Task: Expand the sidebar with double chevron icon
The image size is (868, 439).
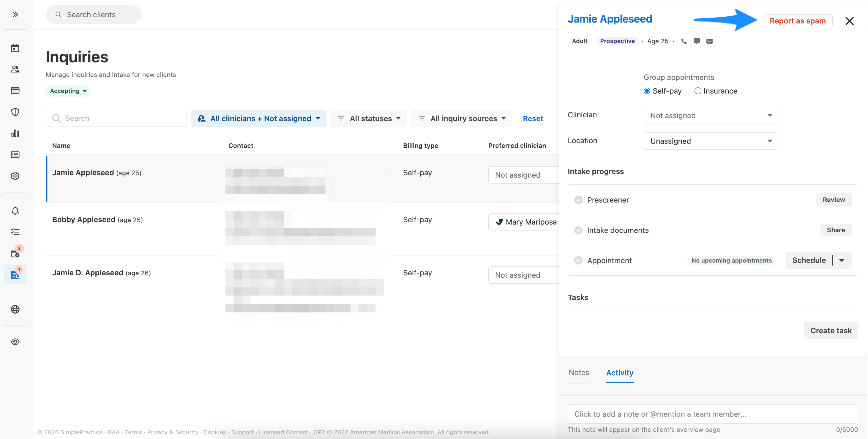Action: pos(15,15)
